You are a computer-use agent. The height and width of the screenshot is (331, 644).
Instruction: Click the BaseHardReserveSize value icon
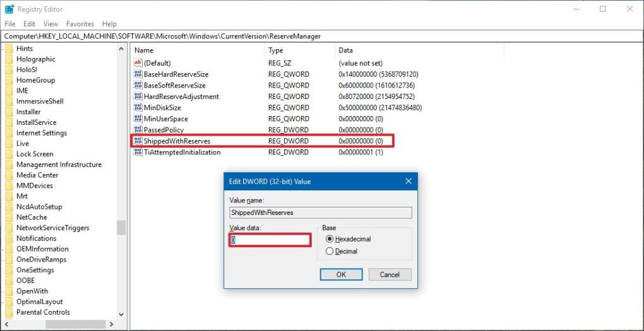[x=138, y=74]
